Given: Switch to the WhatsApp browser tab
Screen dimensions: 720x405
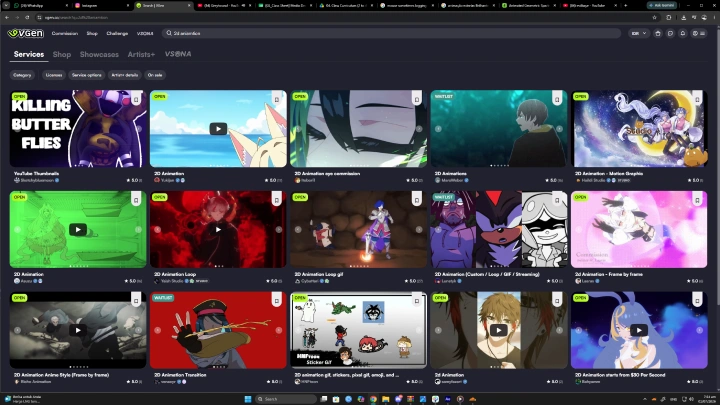Looking at the screenshot, I should click(40, 6).
